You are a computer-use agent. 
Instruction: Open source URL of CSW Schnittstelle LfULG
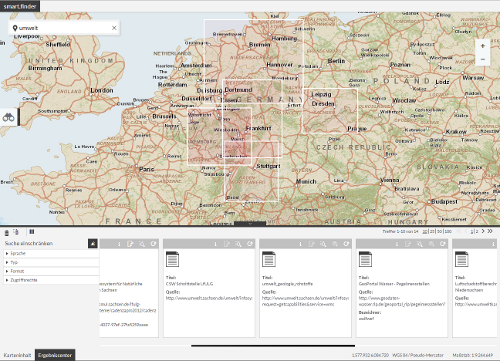[x=209, y=298]
